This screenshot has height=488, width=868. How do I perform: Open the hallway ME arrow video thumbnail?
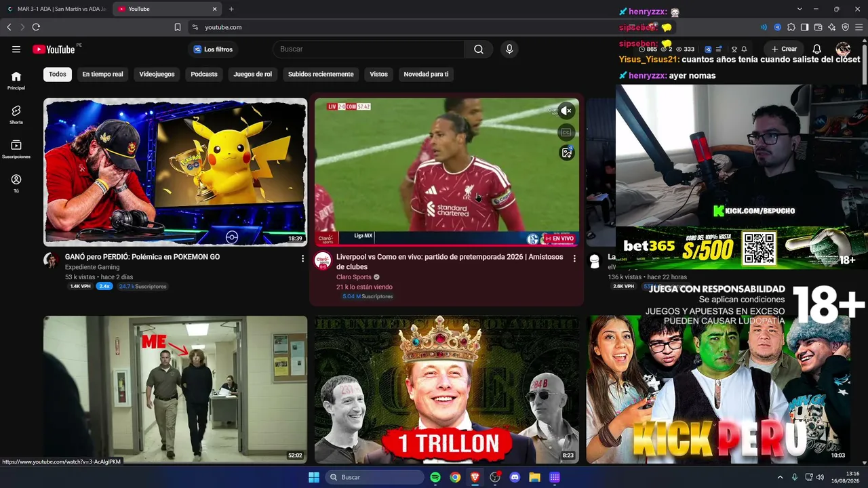(x=175, y=390)
